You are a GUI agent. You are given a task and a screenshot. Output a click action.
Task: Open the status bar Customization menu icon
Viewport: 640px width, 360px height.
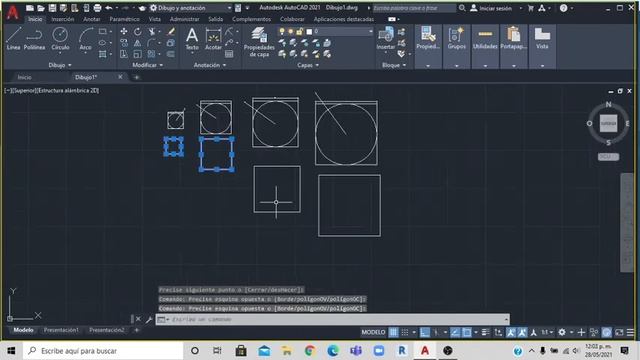tap(631, 332)
